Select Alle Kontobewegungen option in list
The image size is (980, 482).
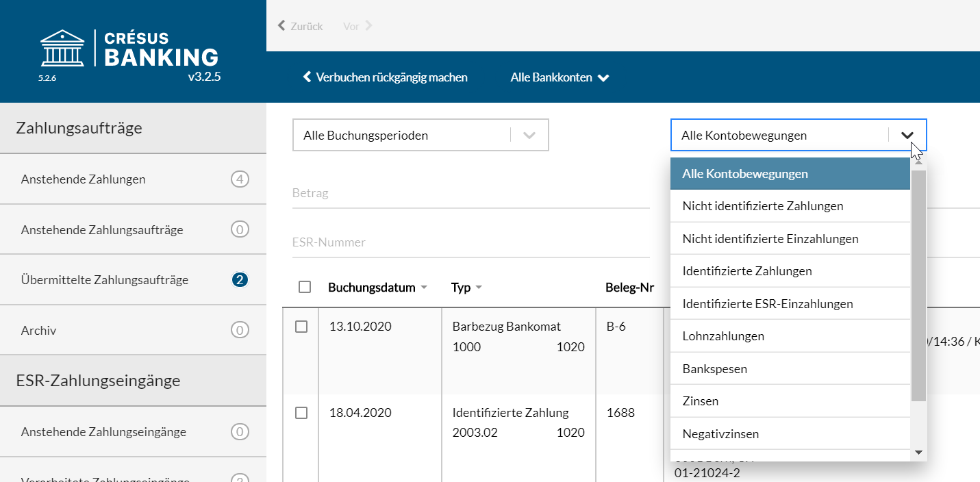(790, 174)
